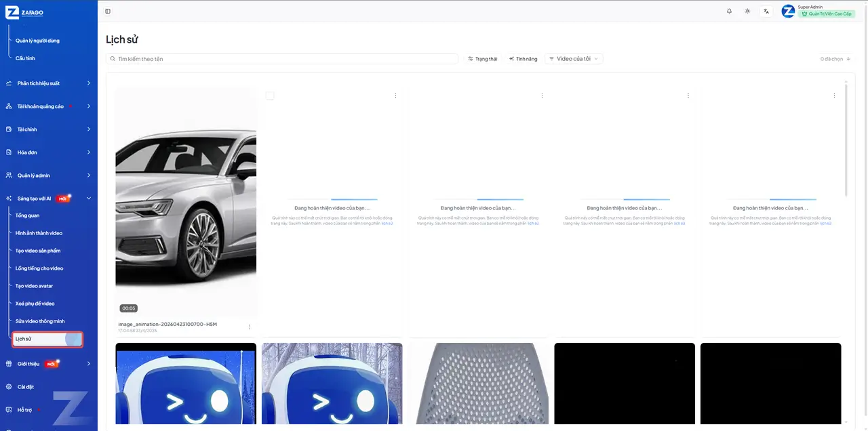Screen dimensions: 868x431
Task: Click the Cài đặt gear icon
Action: click(9, 387)
